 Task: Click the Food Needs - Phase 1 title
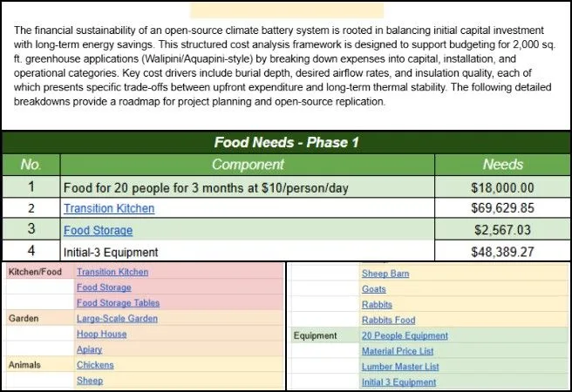(x=284, y=143)
